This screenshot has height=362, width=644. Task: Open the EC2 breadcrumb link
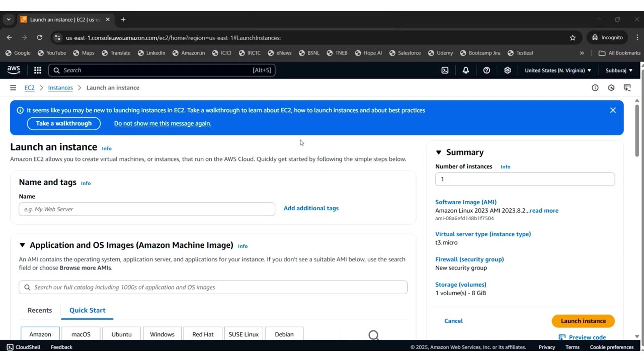pyautogui.click(x=30, y=87)
